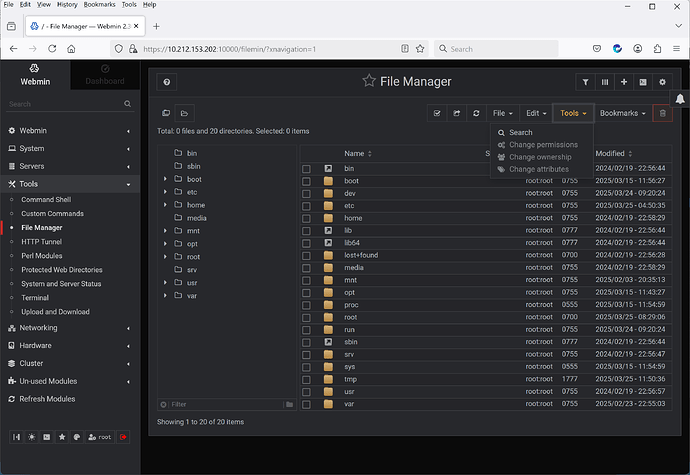Screen dimensions: 690x475
Task: Check the box for etc directory
Action: point(306,206)
